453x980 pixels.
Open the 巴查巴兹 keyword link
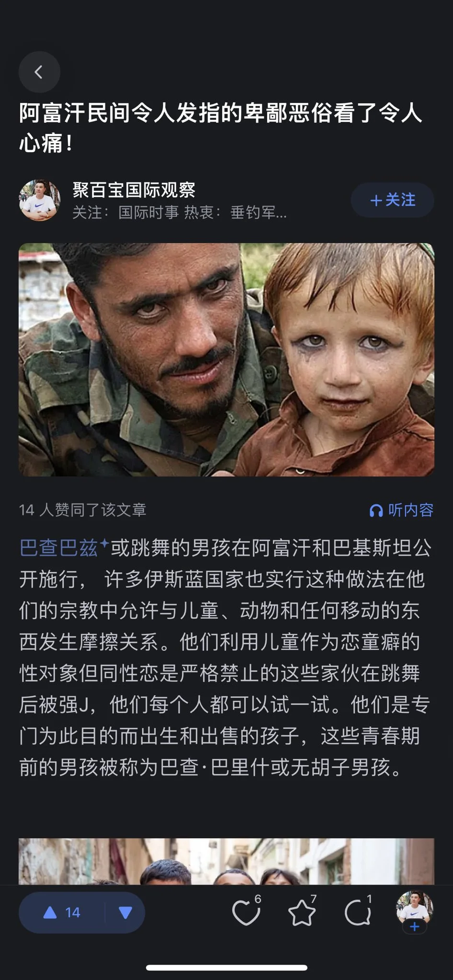[x=58, y=548]
